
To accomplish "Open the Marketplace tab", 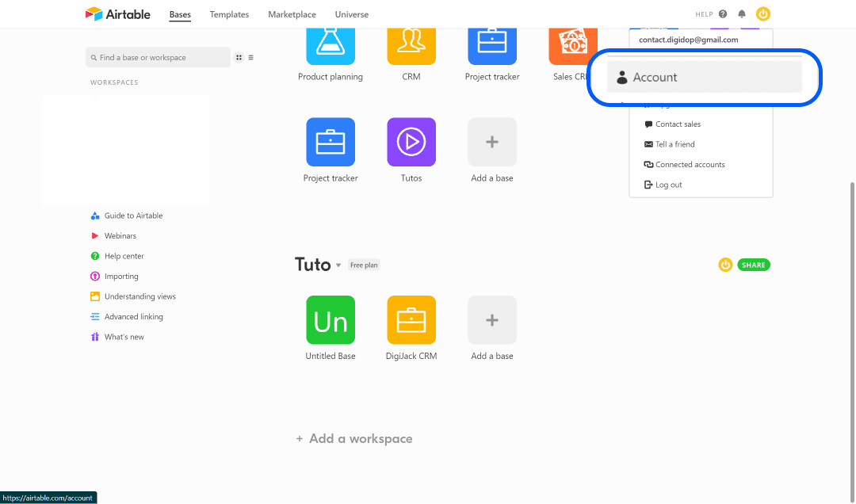I will (x=292, y=14).
